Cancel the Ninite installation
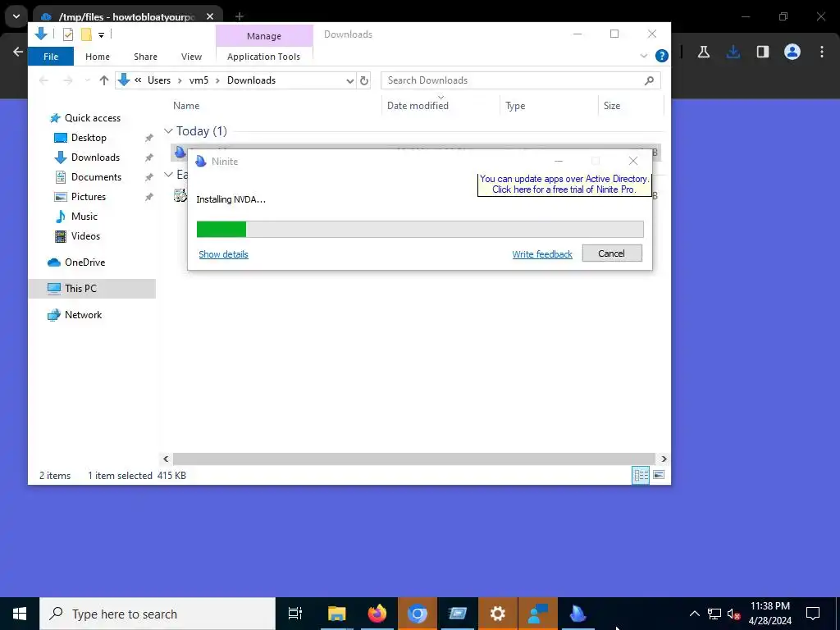The height and width of the screenshot is (630, 840). [x=612, y=253]
